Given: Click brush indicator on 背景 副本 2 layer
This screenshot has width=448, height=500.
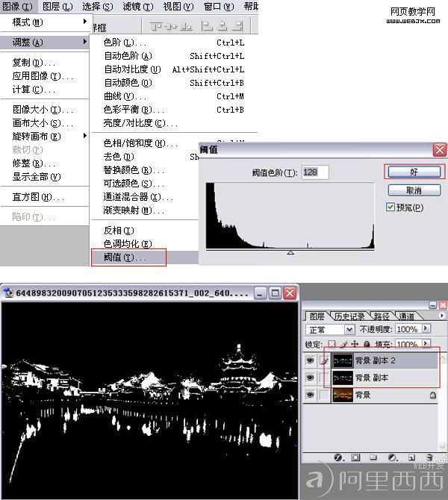Looking at the screenshot, I should [325, 360].
